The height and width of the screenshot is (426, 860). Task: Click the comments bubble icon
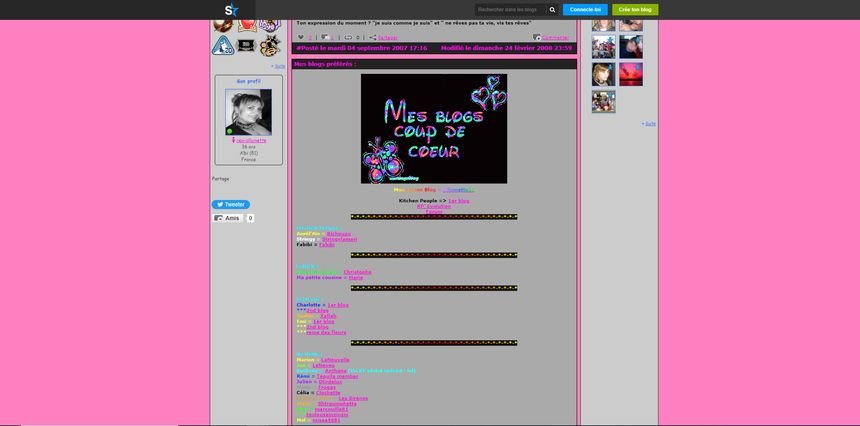[325, 38]
